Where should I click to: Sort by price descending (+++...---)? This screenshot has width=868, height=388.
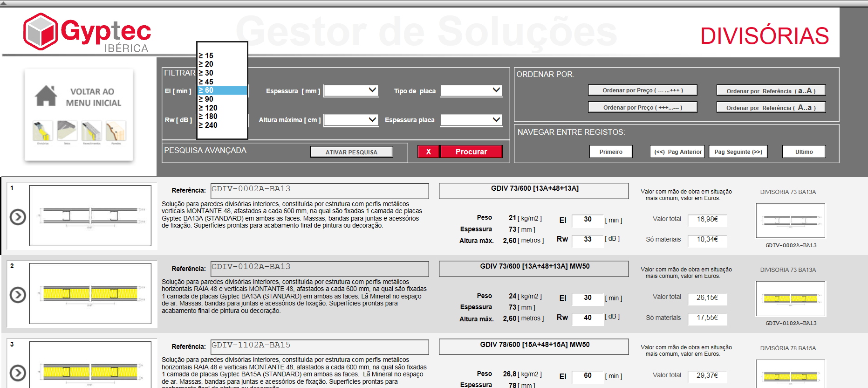(x=642, y=107)
